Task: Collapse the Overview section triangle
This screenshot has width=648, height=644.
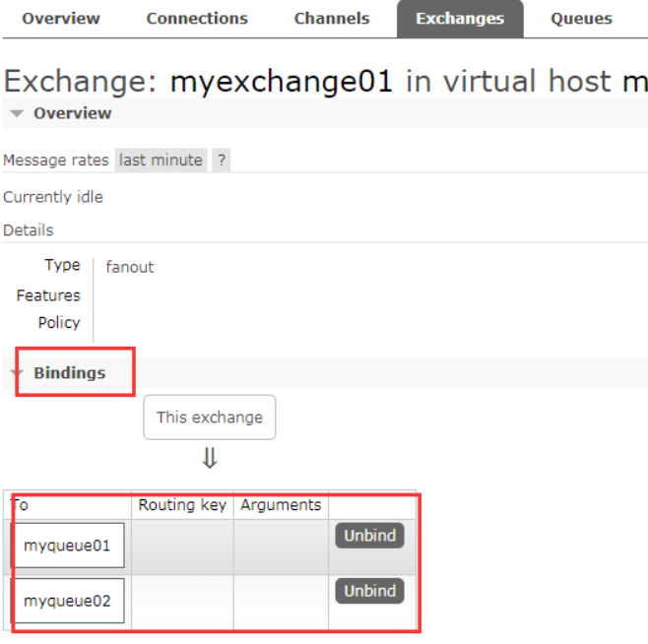Action: tap(17, 113)
